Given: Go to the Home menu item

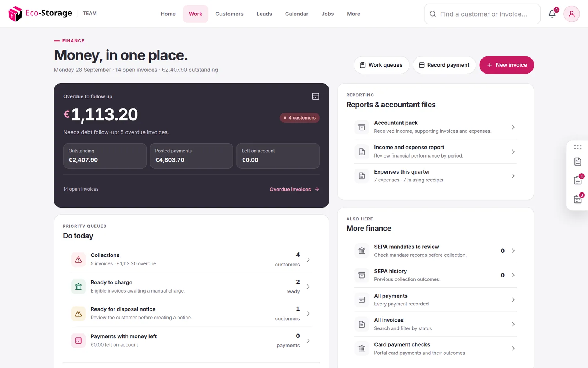Looking at the screenshot, I should tap(168, 14).
